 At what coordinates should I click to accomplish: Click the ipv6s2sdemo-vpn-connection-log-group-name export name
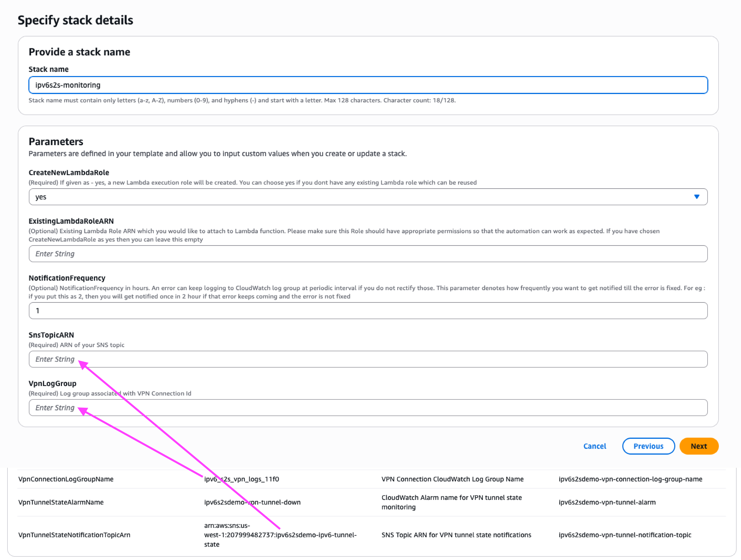[x=630, y=479]
